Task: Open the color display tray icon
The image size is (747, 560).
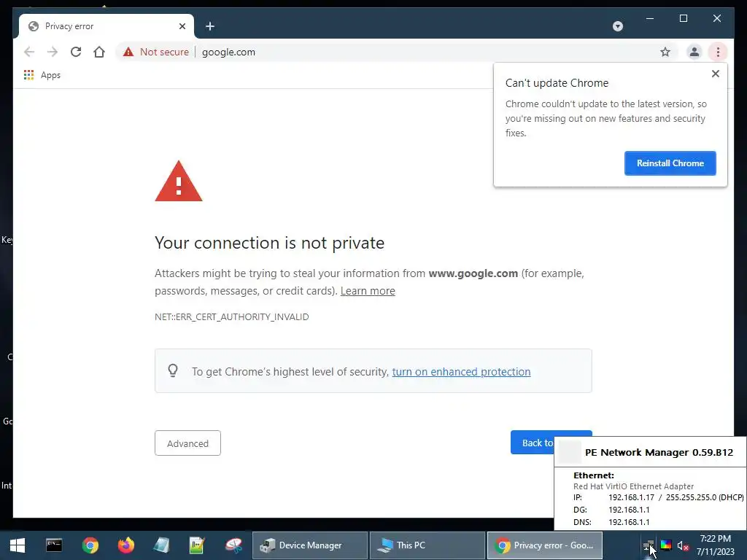Action: [x=666, y=545]
